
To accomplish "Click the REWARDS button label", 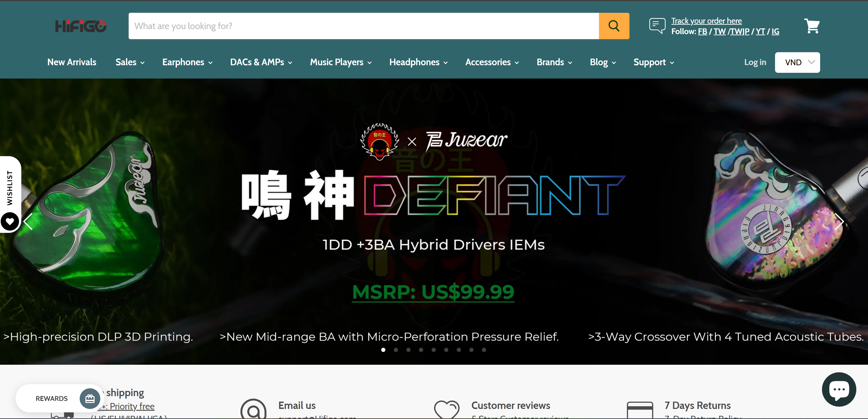I will click(x=52, y=398).
